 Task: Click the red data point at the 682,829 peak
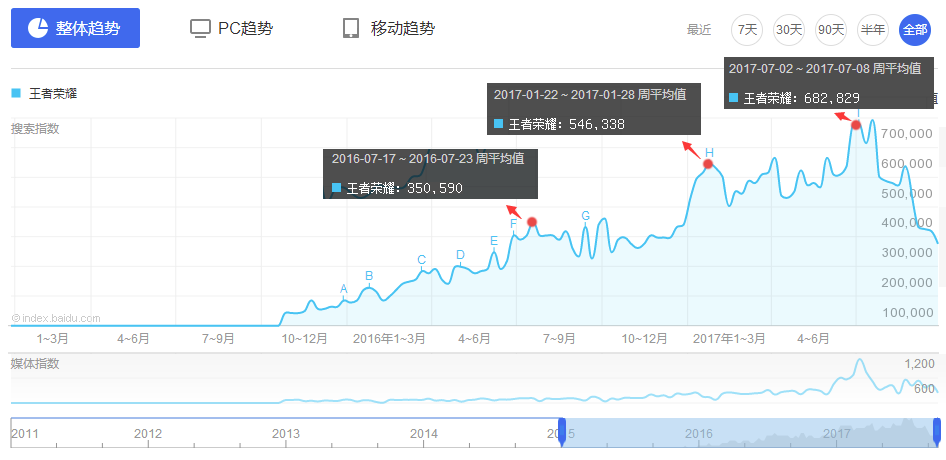point(856,125)
